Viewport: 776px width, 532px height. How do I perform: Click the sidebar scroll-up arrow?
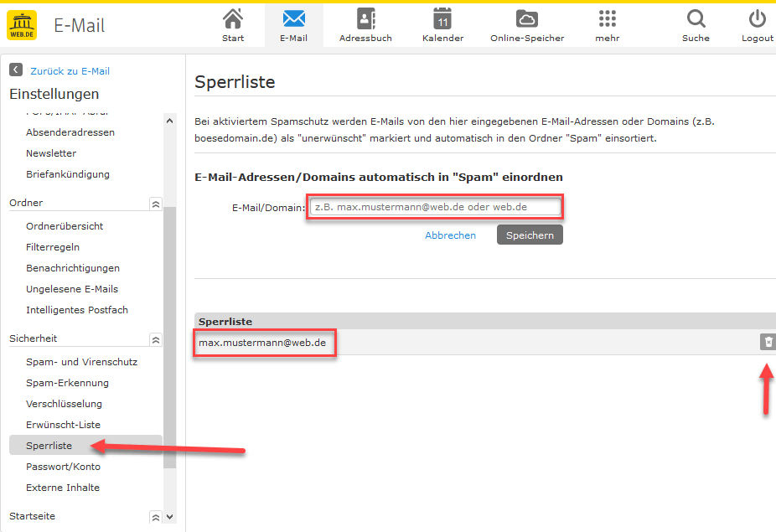[x=170, y=121]
